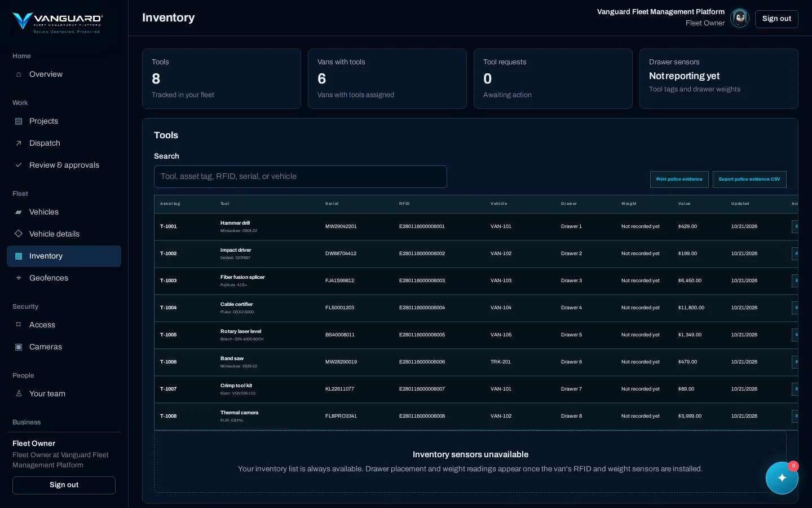This screenshot has width=812, height=508.
Task: Click the Vanguard logo in sidebar
Action: [57, 23]
